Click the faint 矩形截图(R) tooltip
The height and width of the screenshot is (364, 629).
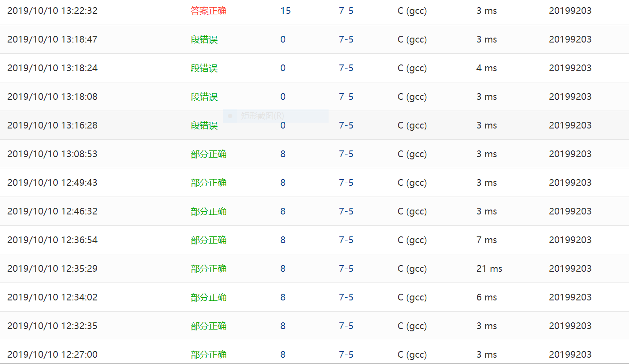pyautogui.click(x=262, y=116)
